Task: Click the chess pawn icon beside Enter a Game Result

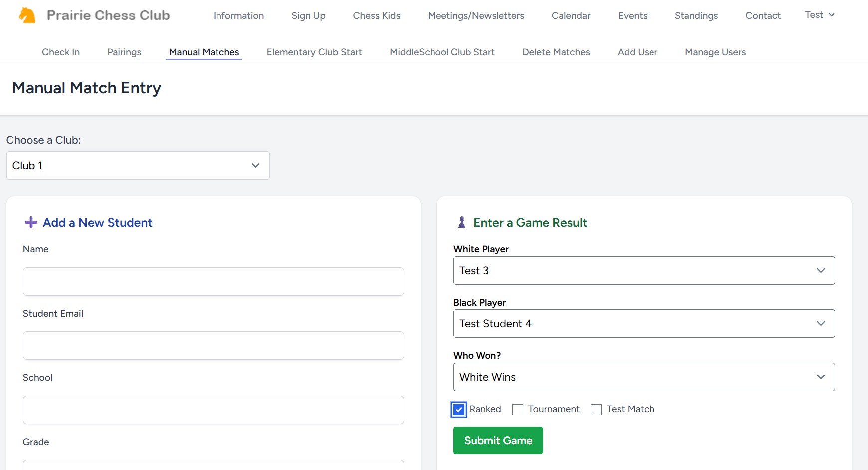Action: 462,222
